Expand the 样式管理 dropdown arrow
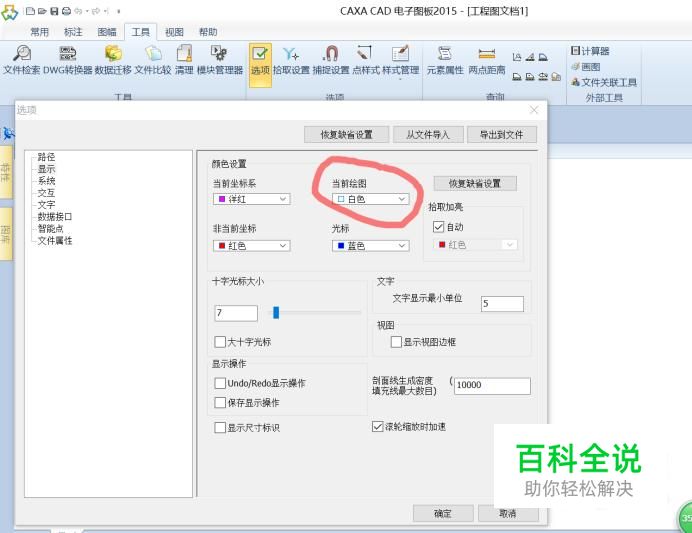The image size is (692, 533). click(x=400, y=79)
